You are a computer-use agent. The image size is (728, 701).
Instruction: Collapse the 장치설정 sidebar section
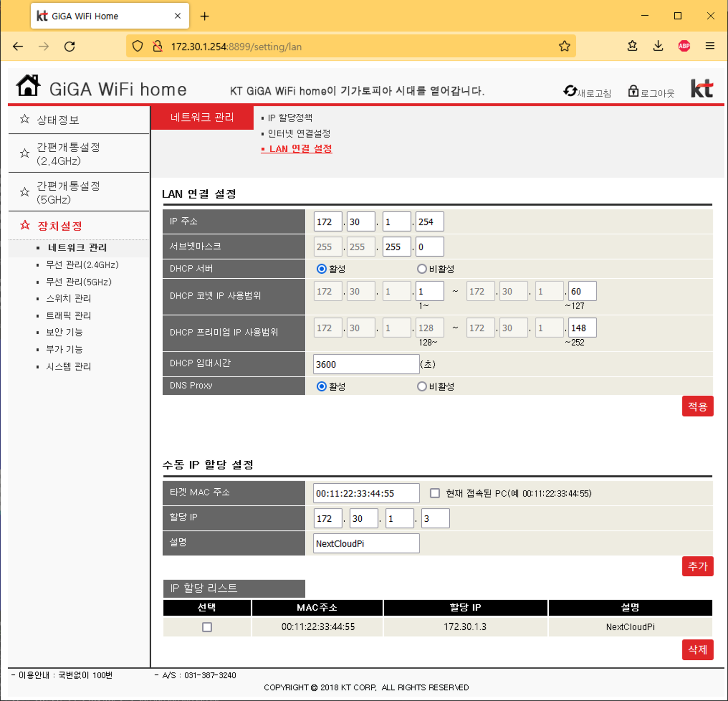[x=60, y=226]
